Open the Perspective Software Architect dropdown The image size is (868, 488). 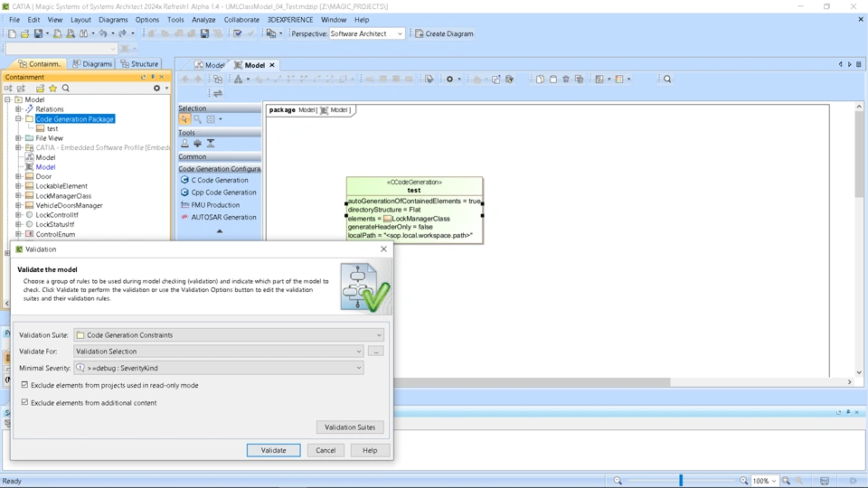pyautogui.click(x=366, y=33)
